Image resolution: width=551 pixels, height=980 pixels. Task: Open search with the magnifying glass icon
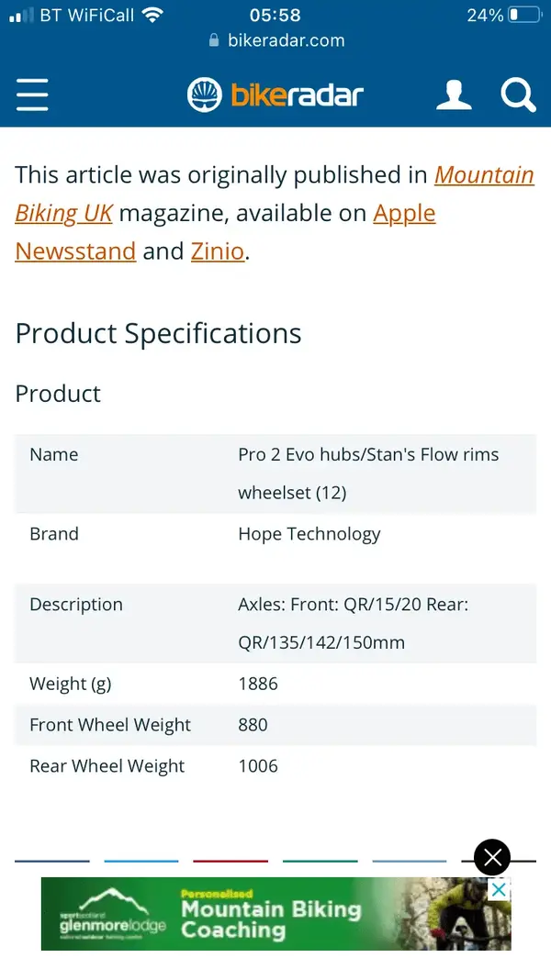pyautogui.click(x=518, y=95)
